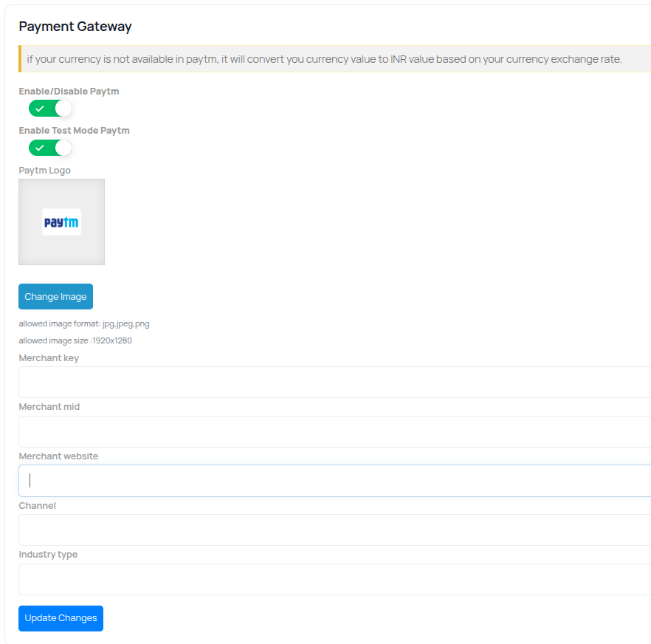Focus the Industry type input box
Screen dimensions: 651x644
coord(332,579)
